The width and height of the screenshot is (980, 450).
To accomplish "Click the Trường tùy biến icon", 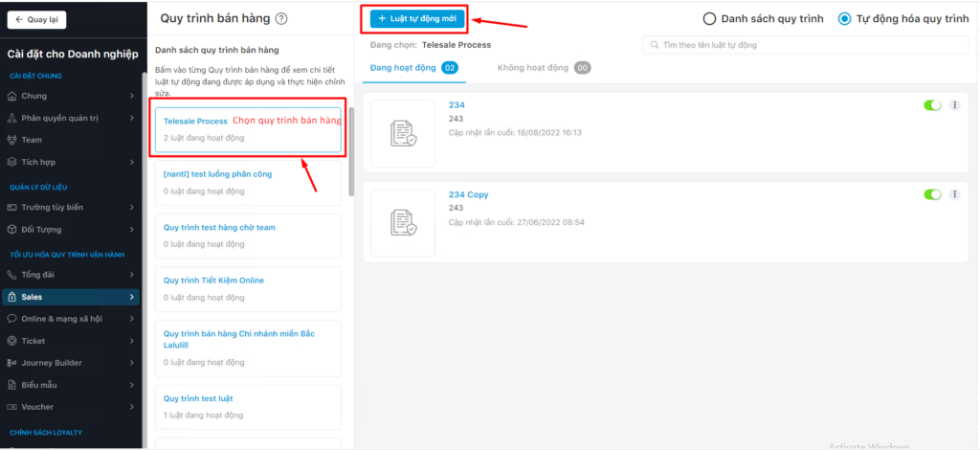I will click(11, 207).
